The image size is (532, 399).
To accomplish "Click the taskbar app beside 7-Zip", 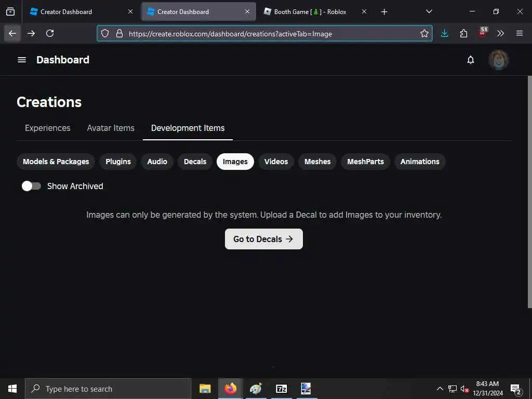I will 306,389.
